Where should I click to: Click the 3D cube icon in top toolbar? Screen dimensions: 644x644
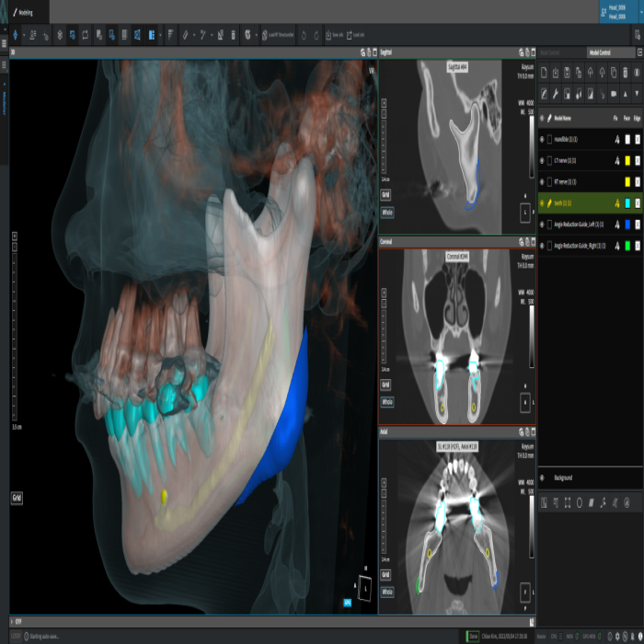60,35
